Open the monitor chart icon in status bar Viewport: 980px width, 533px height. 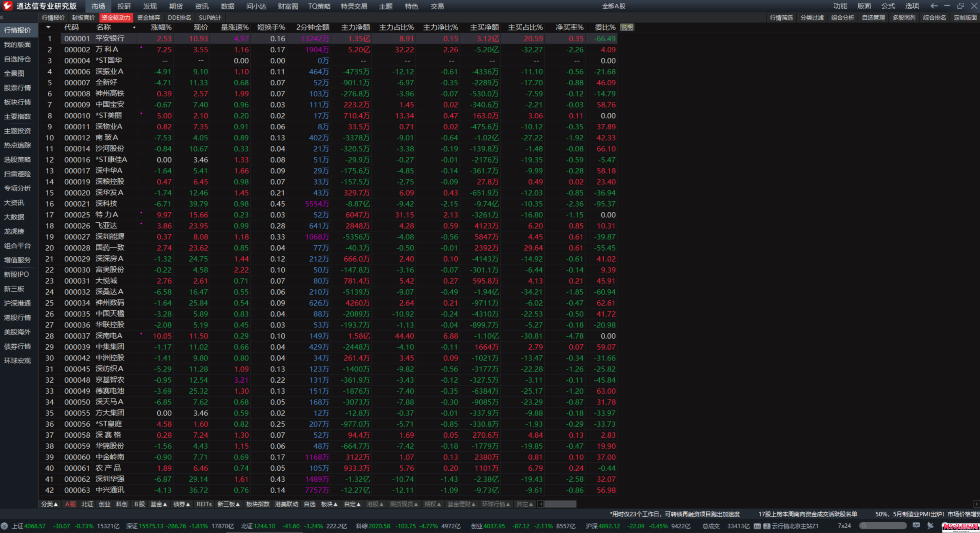tap(916, 526)
